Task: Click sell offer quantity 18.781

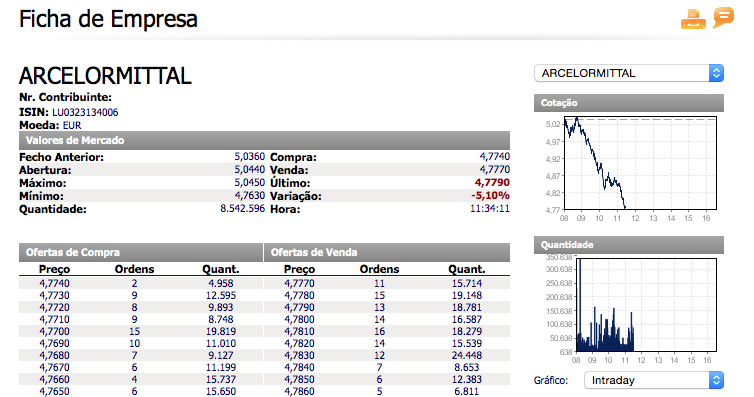Action: (x=466, y=307)
